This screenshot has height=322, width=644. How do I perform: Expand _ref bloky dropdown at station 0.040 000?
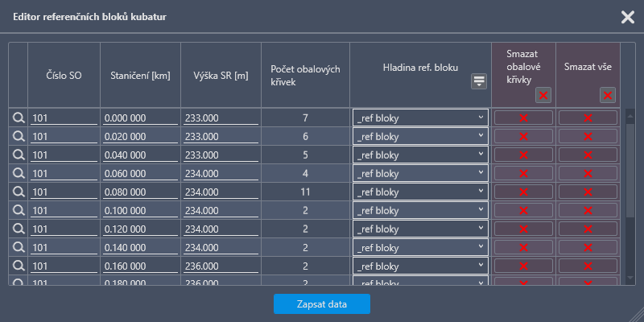(420, 155)
